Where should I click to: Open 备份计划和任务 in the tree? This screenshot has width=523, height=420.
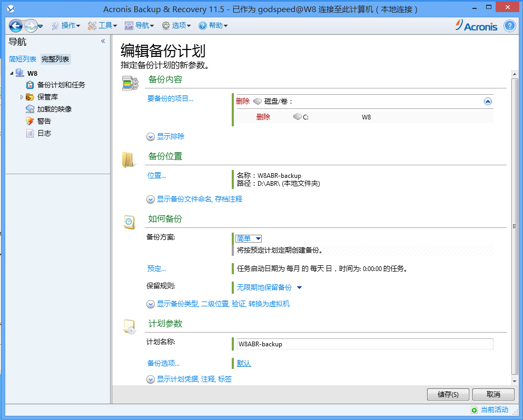tap(61, 85)
